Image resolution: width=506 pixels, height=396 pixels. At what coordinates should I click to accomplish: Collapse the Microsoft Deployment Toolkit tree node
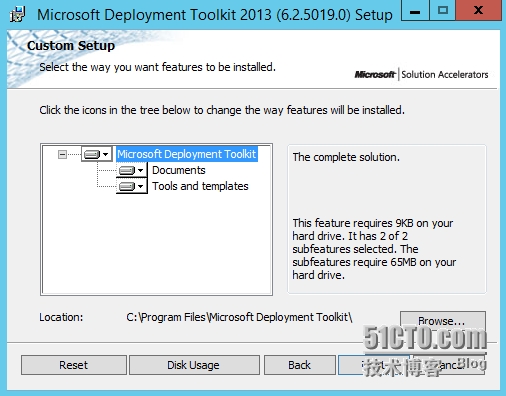62,154
